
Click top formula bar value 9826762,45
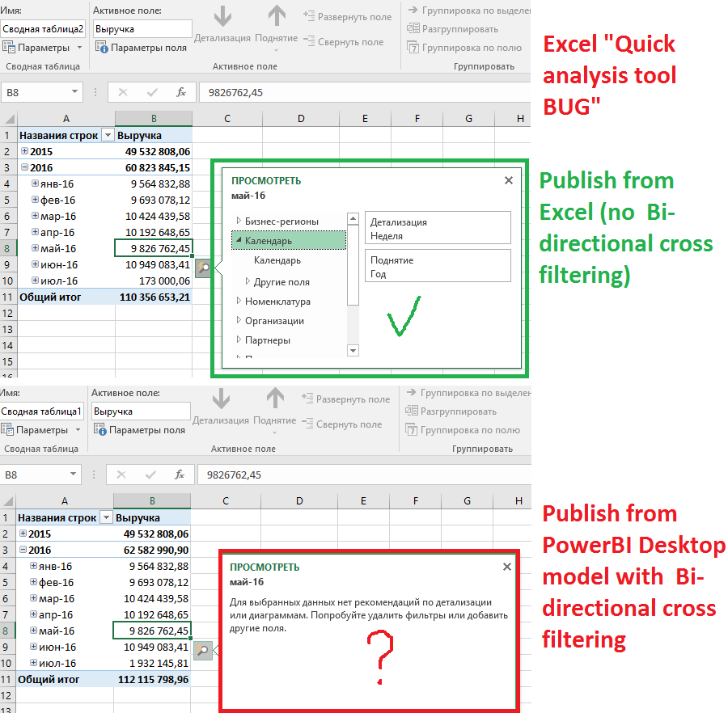coord(235,93)
